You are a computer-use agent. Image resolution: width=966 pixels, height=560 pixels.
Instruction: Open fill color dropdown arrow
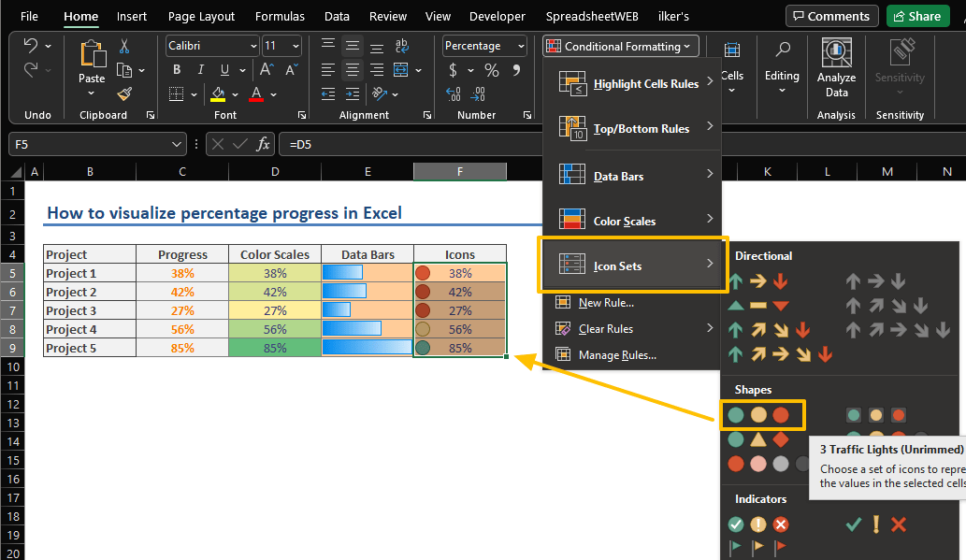coord(235,94)
